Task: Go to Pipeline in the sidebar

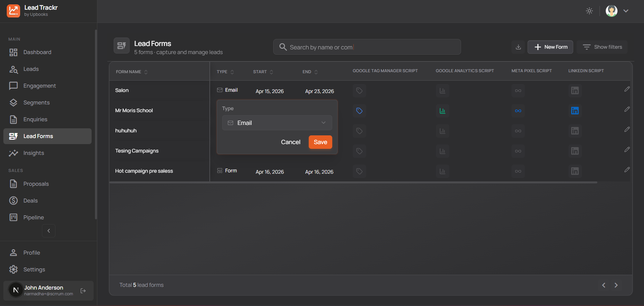Action: click(x=34, y=218)
